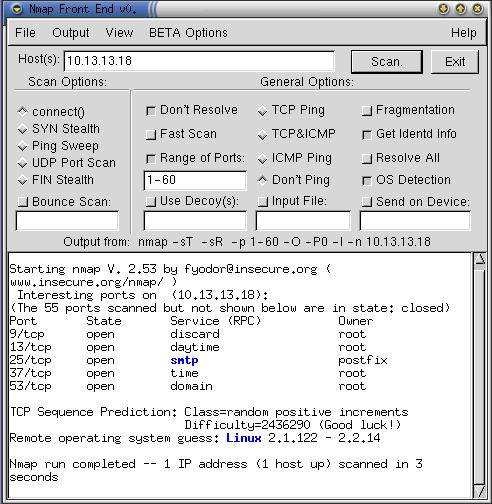Image resolution: width=492 pixels, height=504 pixels.
Task: Focus the Host(s) input field
Action: click(199, 61)
